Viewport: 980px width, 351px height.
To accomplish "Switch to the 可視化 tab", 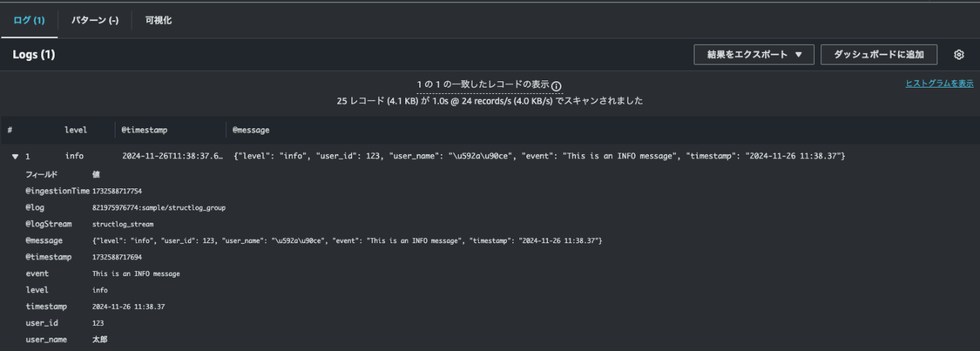I will tap(158, 20).
